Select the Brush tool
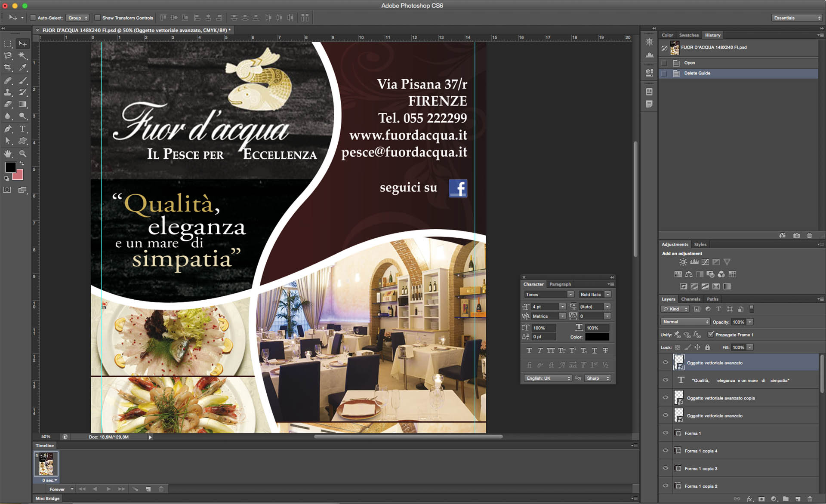Image resolution: width=826 pixels, height=504 pixels. (22, 80)
